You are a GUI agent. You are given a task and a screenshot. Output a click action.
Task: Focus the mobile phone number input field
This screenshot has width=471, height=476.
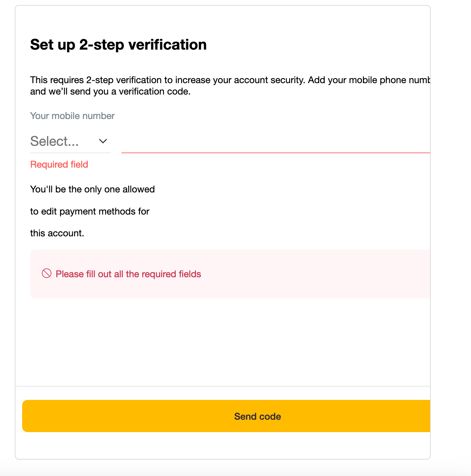click(x=275, y=143)
